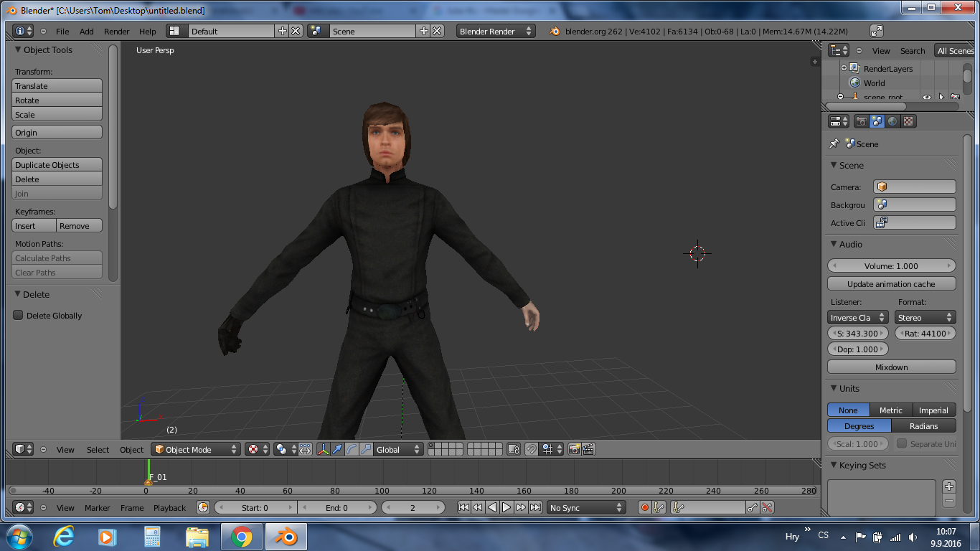Open the Texture properties tab (checker icon)
This screenshot has width=980, height=551.
pyautogui.click(x=908, y=121)
